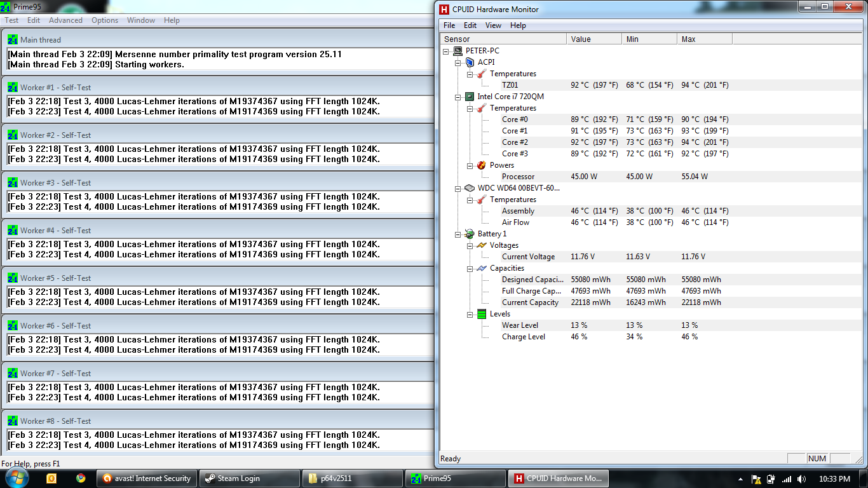This screenshot has height=488, width=868.
Task: Open the p64v2511 folder taskbar button
Action: coord(353,478)
